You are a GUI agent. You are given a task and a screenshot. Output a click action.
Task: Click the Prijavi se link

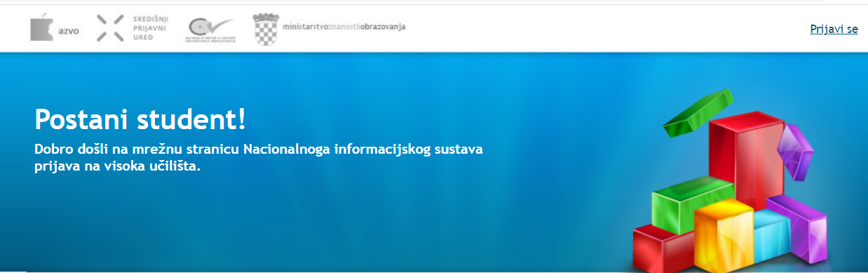tap(834, 29)
